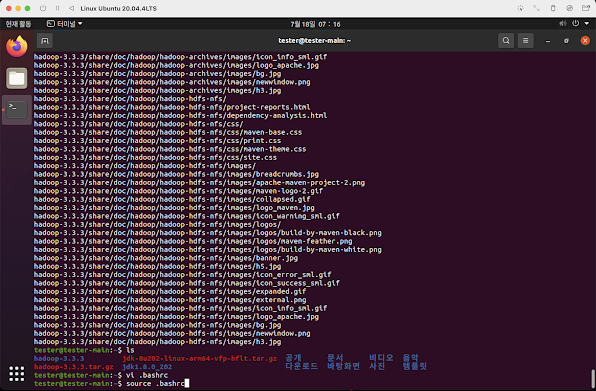Click the banner.jpg line
This screenshot has width=596, height=391.
click(166, 258)
